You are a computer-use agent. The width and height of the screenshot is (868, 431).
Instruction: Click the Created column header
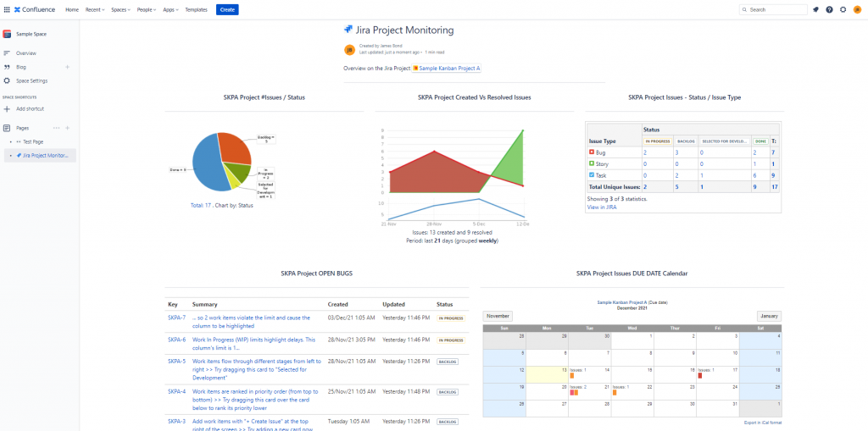[337, 304]
